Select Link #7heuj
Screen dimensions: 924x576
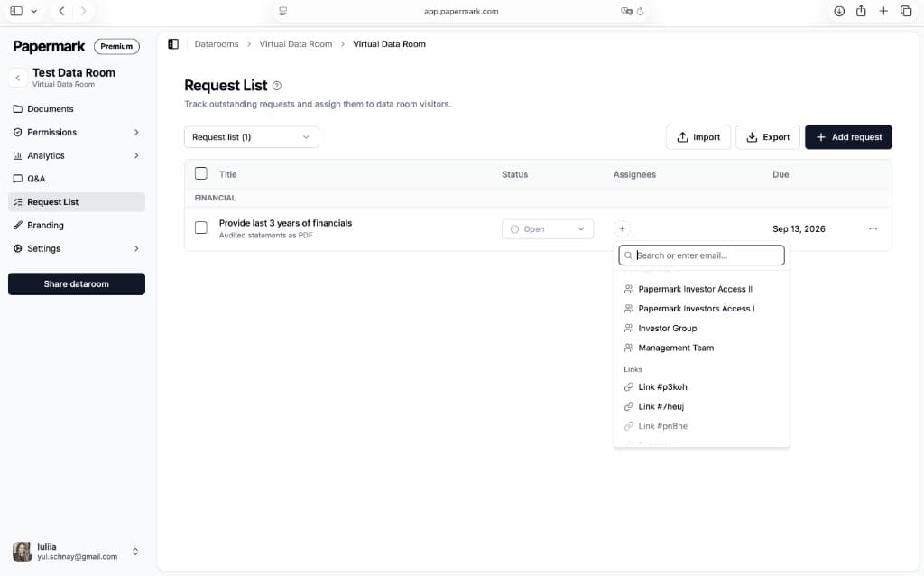point(701,406)
